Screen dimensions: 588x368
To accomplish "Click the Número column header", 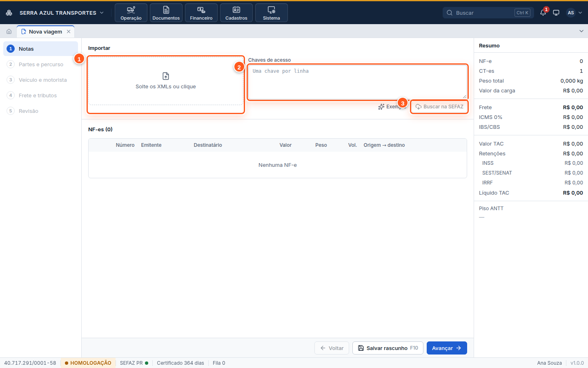I will click(x=125, y=145).
